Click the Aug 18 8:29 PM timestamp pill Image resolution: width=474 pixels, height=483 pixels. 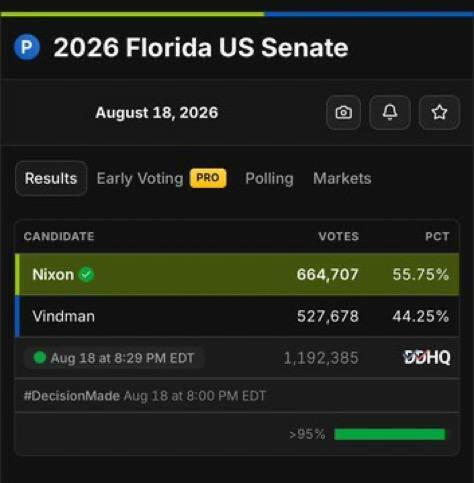point(114,358)
